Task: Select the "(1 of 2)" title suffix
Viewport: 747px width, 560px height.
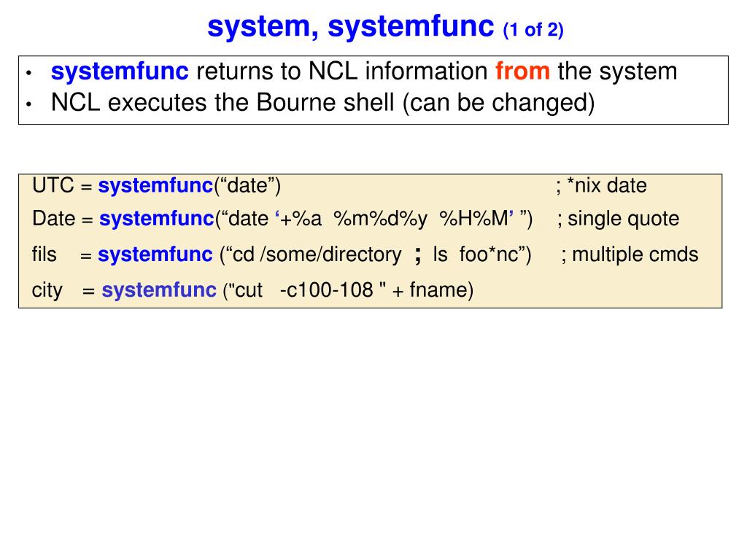Action: [533, 29]
